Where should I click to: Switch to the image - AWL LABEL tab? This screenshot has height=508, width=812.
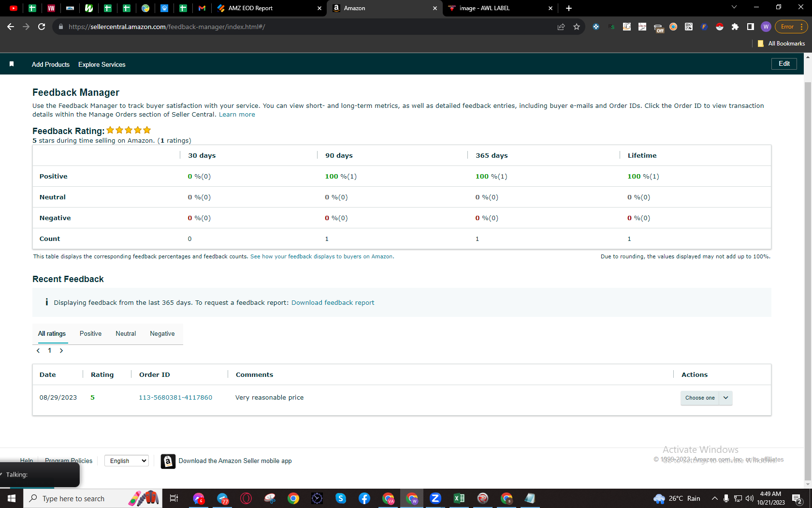point(500,8)
